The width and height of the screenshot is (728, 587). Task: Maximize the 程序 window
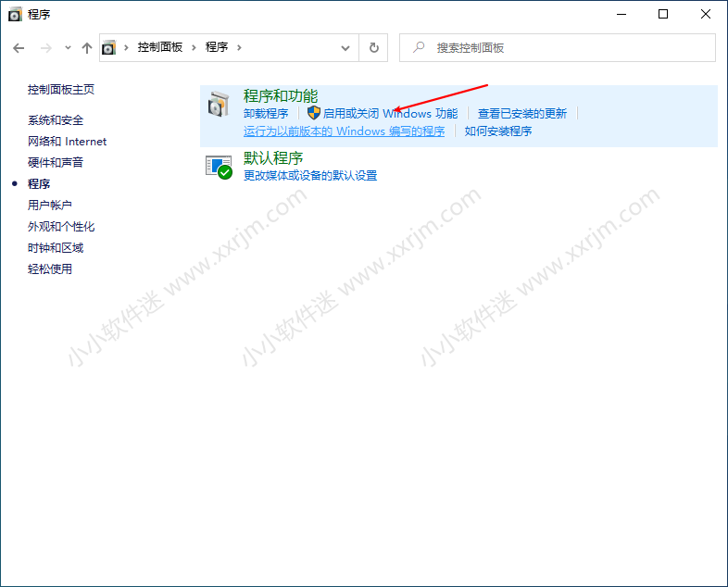663,15
